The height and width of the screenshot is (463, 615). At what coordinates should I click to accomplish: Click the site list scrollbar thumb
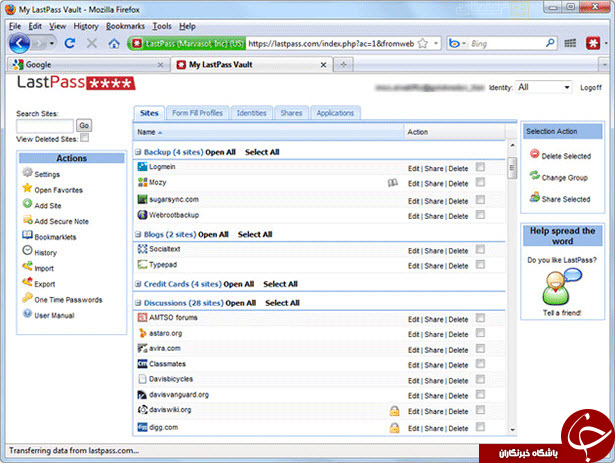[512, 168]
